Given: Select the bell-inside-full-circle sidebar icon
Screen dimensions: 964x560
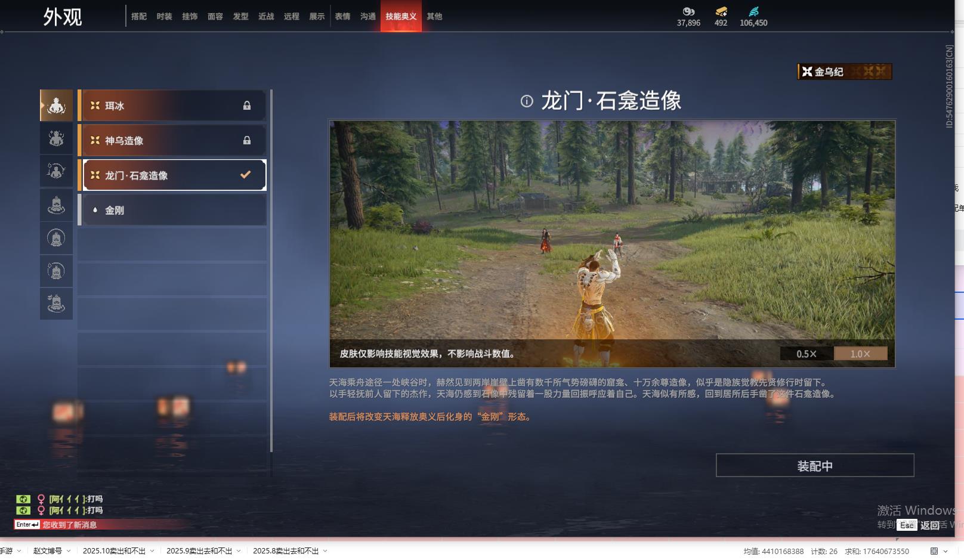Looking at the screenshot, I should point(56,238).
